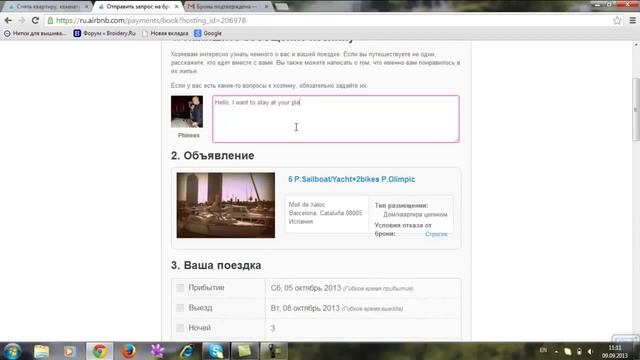Open the screen recorder taskbar icon
The image size is (640, 360).
pyautogui.click(x=274, y=351)
